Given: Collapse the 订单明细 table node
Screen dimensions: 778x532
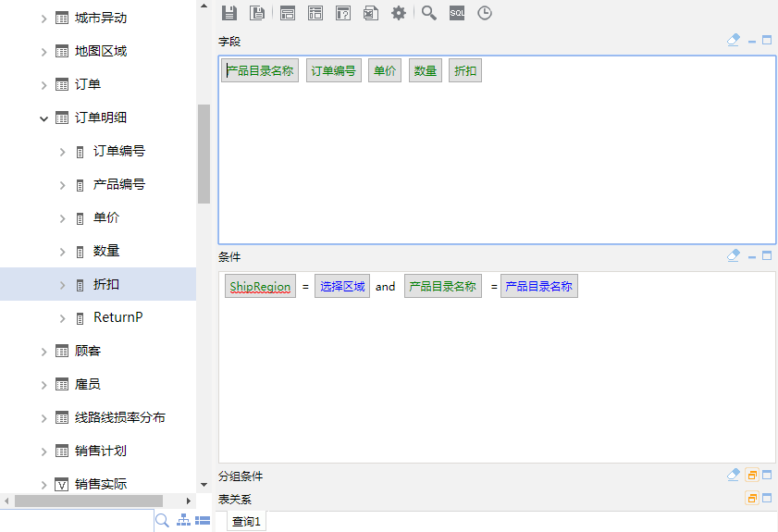Looking at the screenshot, I should (43, 118).
